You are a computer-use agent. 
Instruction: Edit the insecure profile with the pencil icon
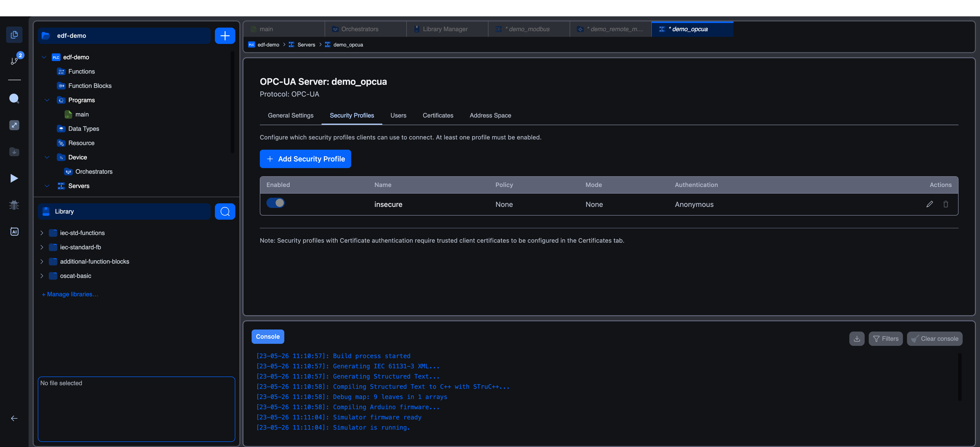tap(929, 204)
